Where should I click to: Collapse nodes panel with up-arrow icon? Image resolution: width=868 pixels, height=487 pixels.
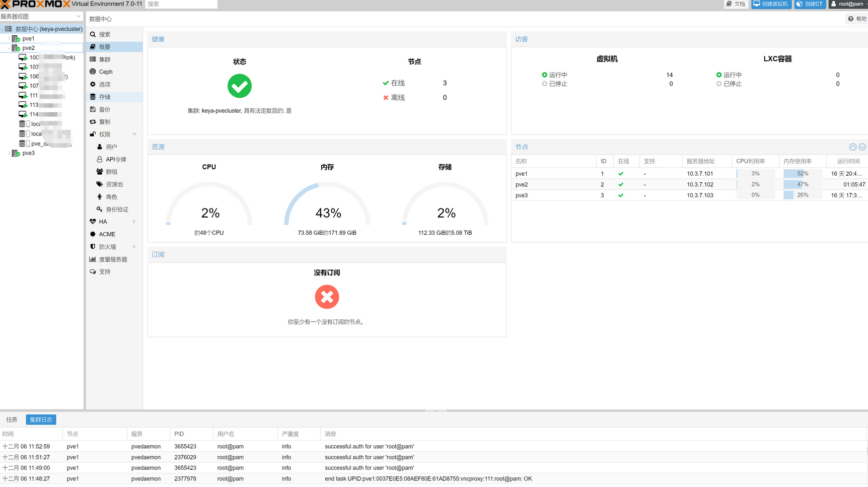tap(853, 147)
